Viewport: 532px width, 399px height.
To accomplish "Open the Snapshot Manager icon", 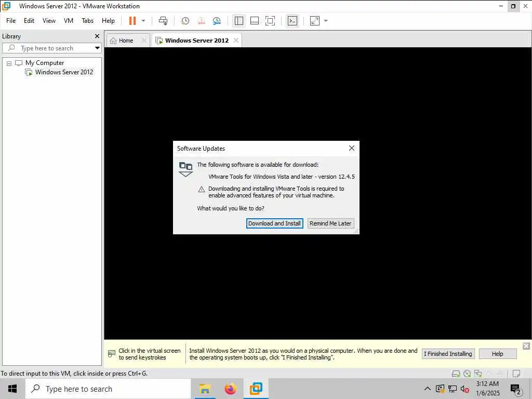I will click(217, 21).
